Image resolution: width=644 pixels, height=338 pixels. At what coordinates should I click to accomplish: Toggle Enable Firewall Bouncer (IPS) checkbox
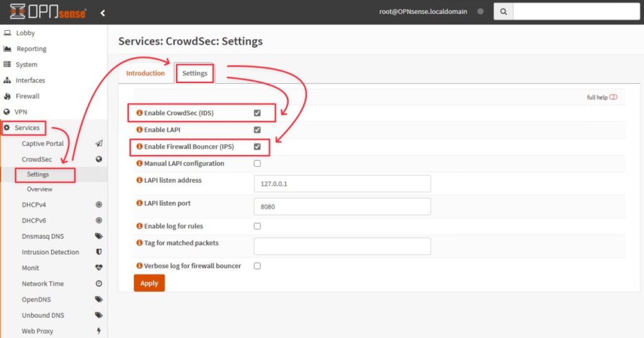click(x=257, y=147)
